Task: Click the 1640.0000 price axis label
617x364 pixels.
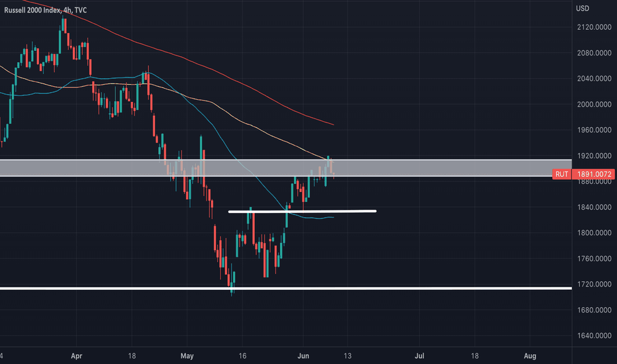Action: tap(594, 336)
